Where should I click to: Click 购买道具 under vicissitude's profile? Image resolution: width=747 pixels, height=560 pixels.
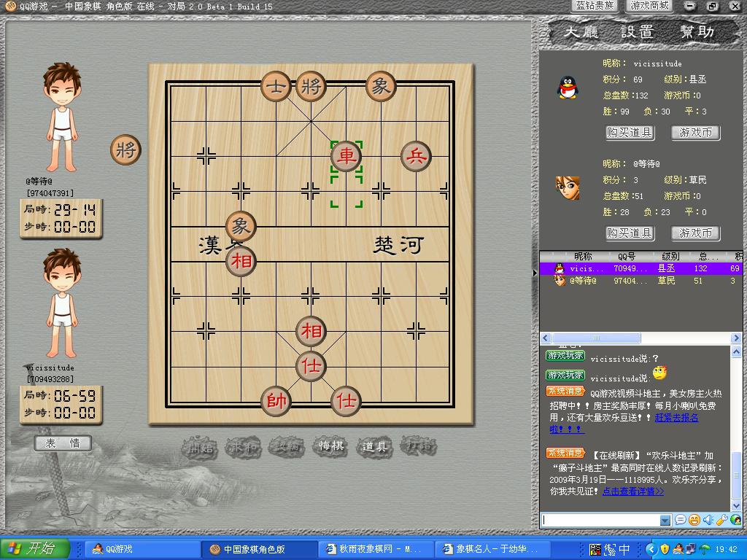630,133
